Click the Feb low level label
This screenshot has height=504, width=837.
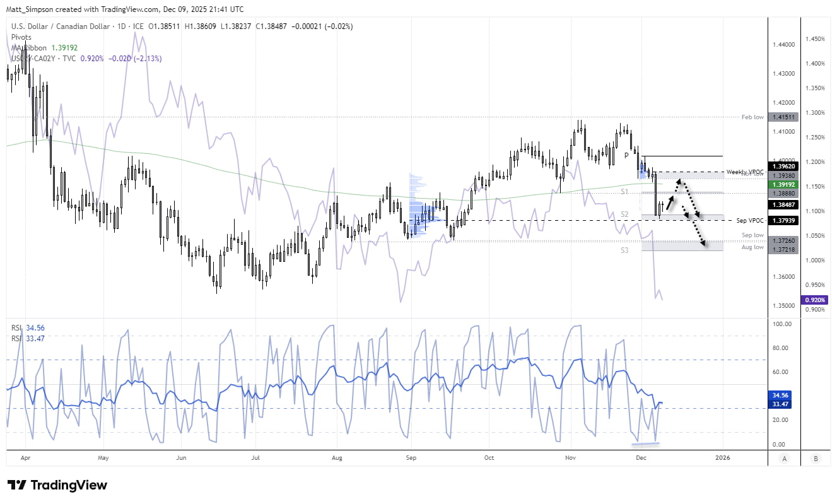tap(752, 117)
